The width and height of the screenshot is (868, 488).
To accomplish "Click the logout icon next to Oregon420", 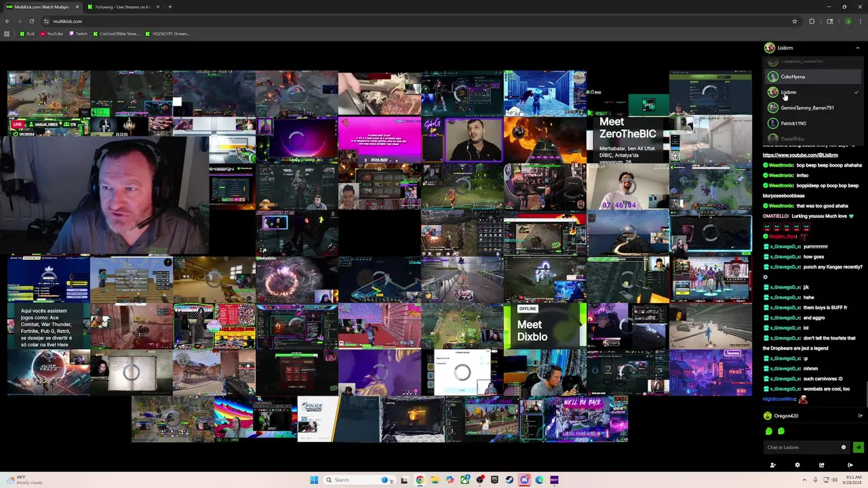I will click(x=860, y=416).
